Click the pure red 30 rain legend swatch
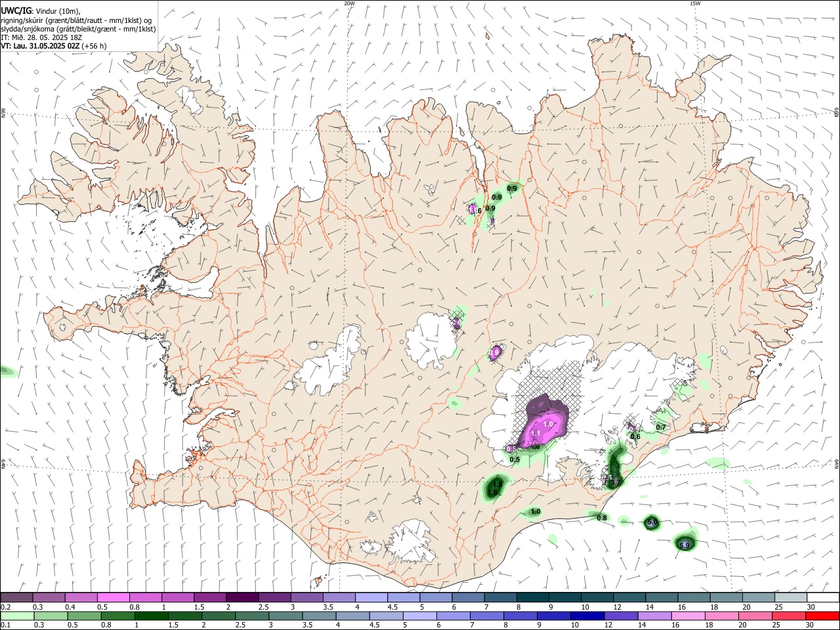The width and height of the screenshot is (840, 630). pos(822,616)
